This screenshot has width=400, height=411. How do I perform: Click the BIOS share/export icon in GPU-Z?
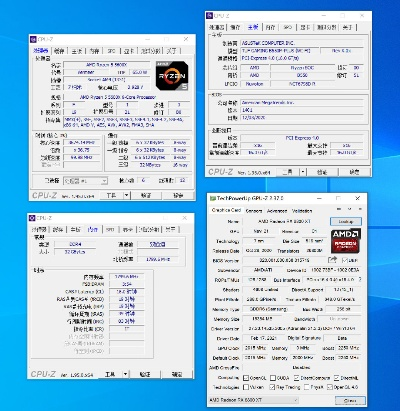click(333, 260)
